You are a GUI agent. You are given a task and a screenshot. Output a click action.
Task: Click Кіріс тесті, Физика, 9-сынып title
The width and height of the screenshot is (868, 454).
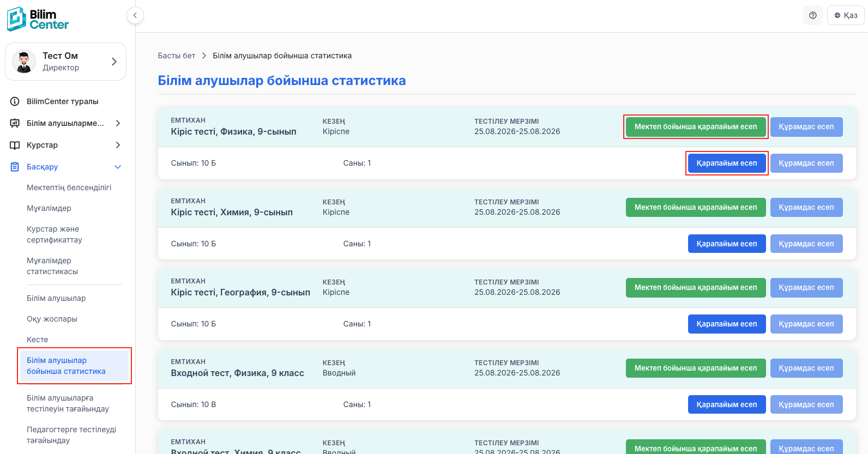tap(233, 132)
